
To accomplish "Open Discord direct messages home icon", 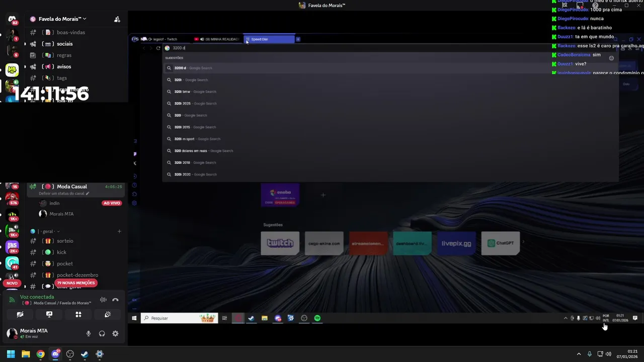I will tap(12, 20).
